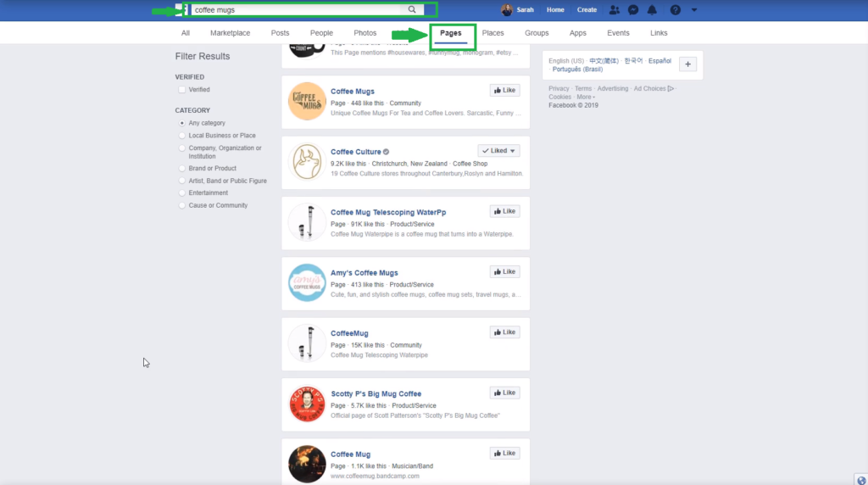Open Amy's Coffee Mugs page logo
Screen dimensions: 868x485
click(307, 282)
